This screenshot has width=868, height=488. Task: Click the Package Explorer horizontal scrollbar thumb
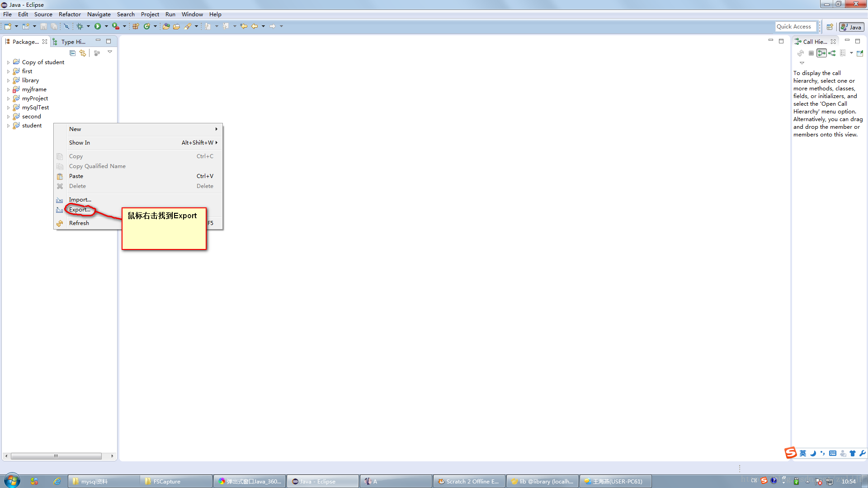56,456
